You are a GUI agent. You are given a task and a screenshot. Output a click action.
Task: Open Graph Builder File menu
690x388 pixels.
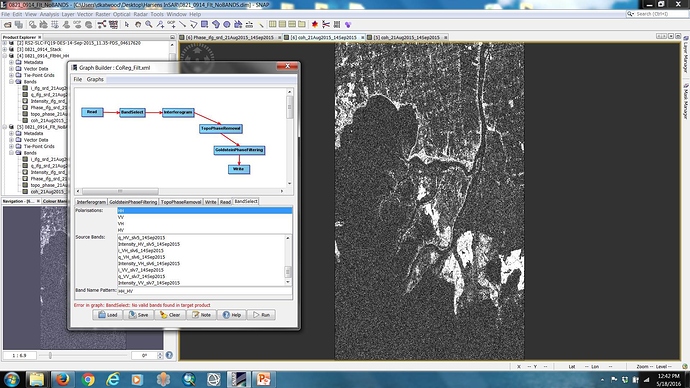[x=77, y=79]
